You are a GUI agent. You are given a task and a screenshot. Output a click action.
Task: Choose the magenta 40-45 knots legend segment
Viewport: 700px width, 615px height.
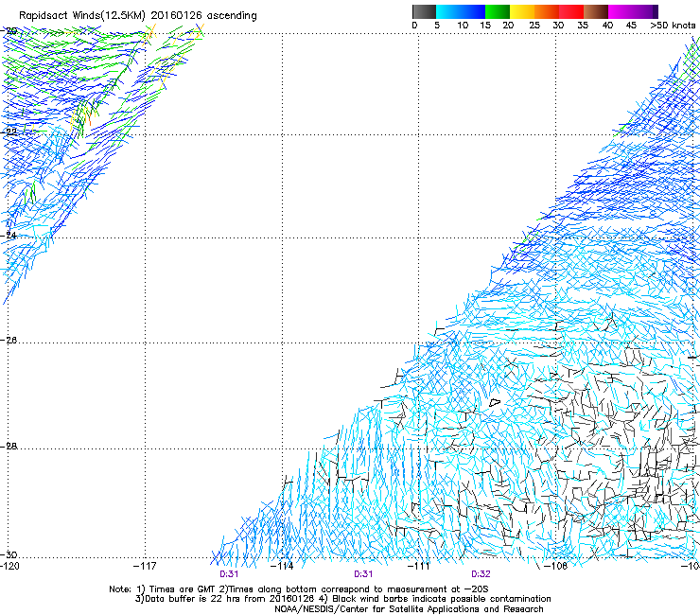pyautogui.click(x=621, y=11)
